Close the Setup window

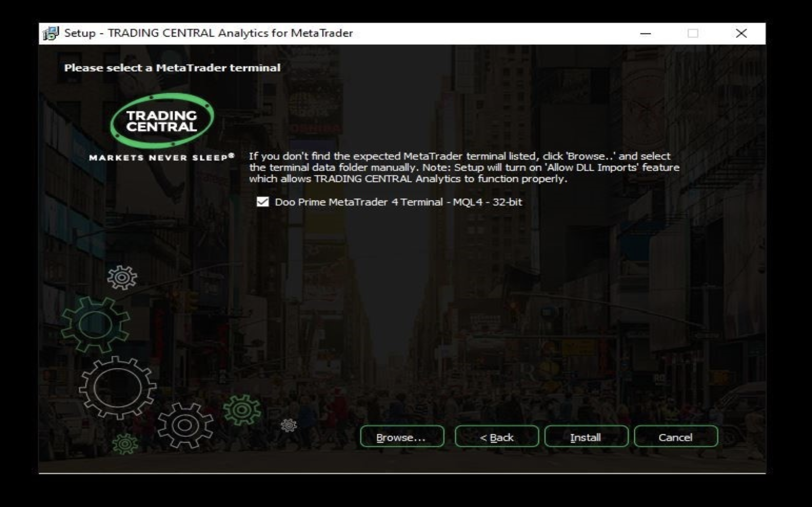(x=741, y=33)
